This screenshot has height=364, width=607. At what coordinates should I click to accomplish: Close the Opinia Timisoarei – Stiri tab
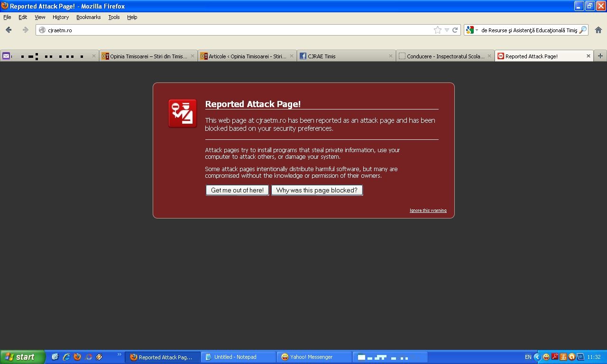coord(192,56)
